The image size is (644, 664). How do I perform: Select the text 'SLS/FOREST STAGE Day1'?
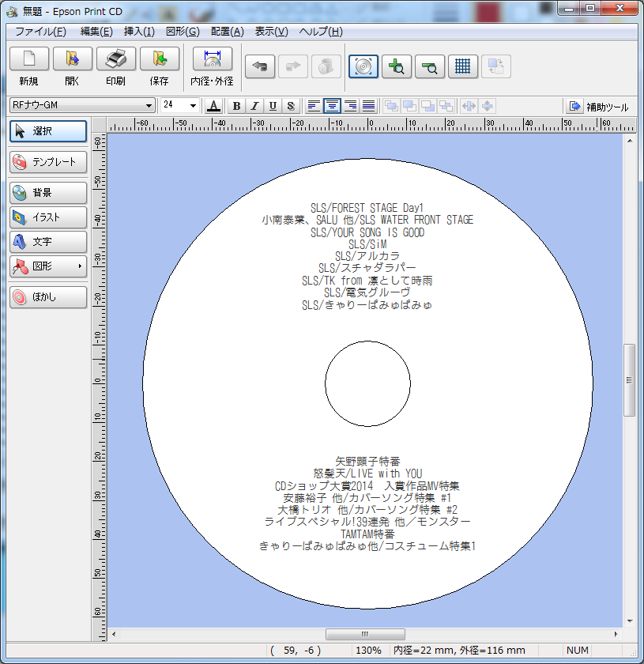click(367, 208)
